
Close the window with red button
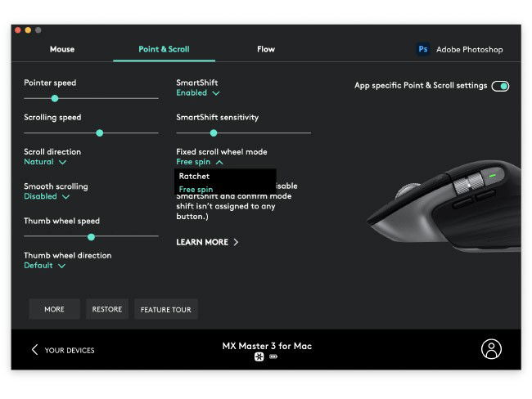[18, 30]
